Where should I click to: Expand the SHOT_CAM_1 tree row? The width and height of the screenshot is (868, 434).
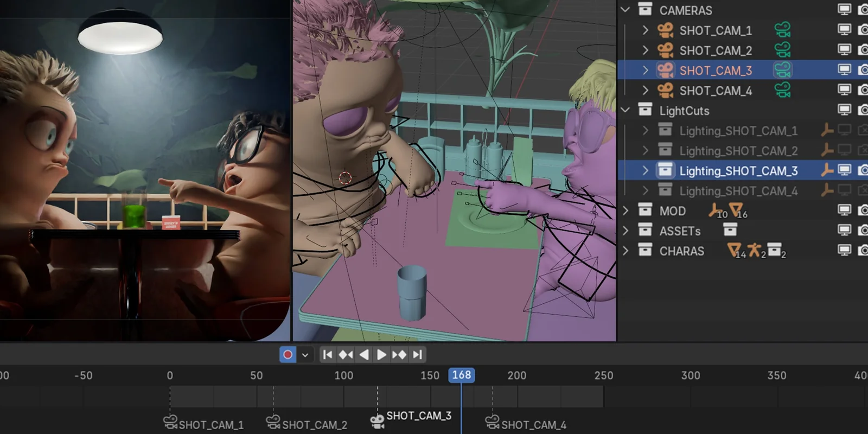tap(645, 30)
